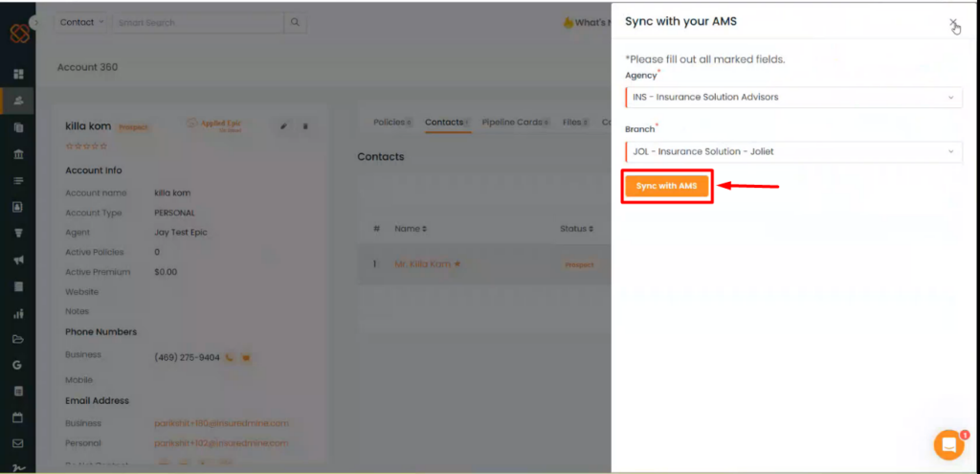
Task: Click the Prospect status in contacts row
Action: (579, 265)
